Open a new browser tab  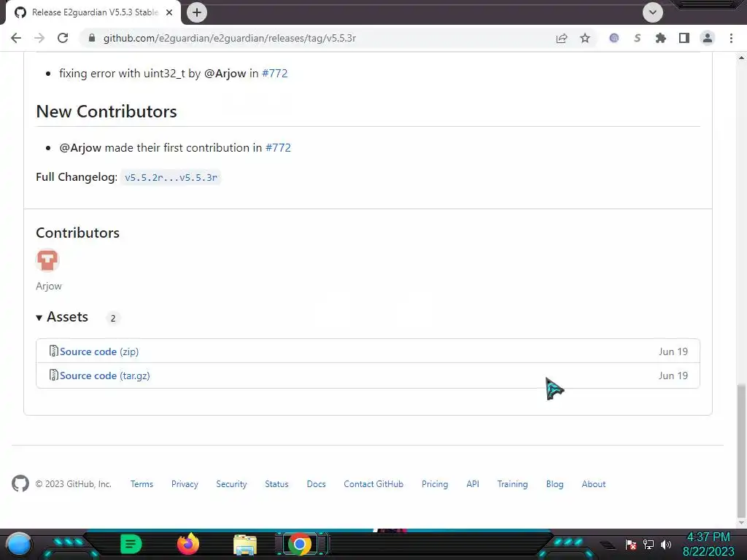pos(197,12)
